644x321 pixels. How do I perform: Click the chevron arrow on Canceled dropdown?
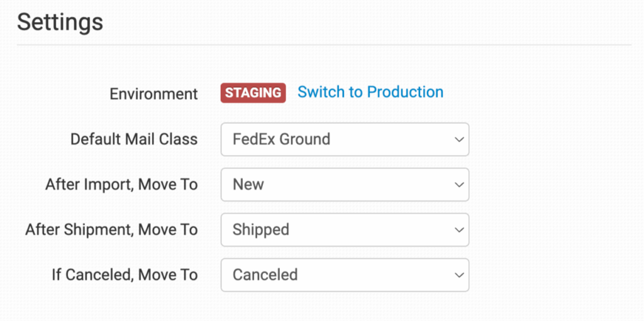pyautogui.click(x=458, y=275)
